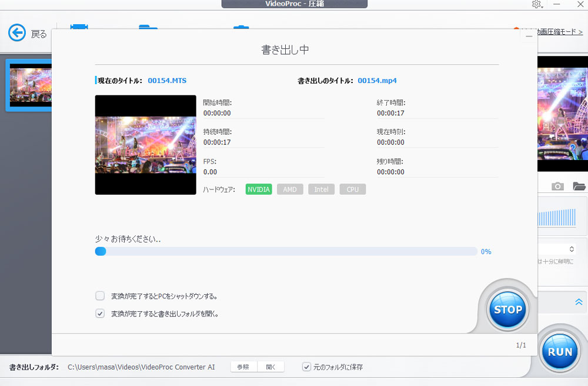The width and height of the screenshot is (588, 386).
Task: Expand the collapsed panel with double chevron
Action: (x=579, y=302)
